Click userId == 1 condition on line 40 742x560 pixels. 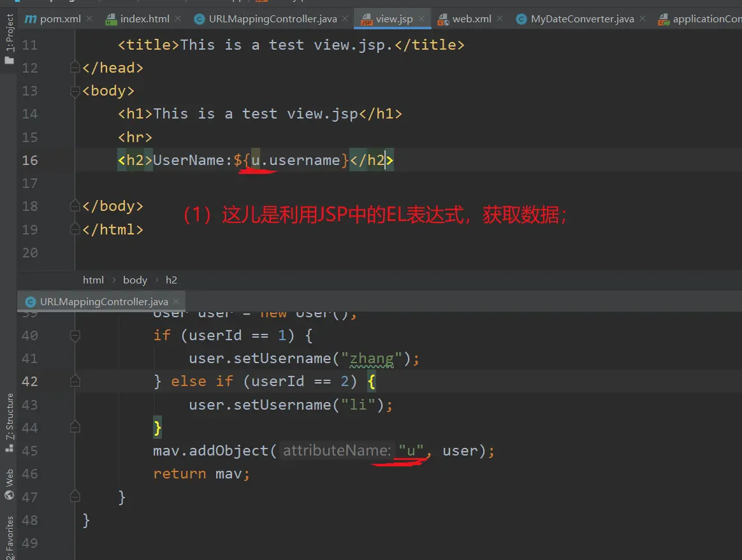pos(238,335)
